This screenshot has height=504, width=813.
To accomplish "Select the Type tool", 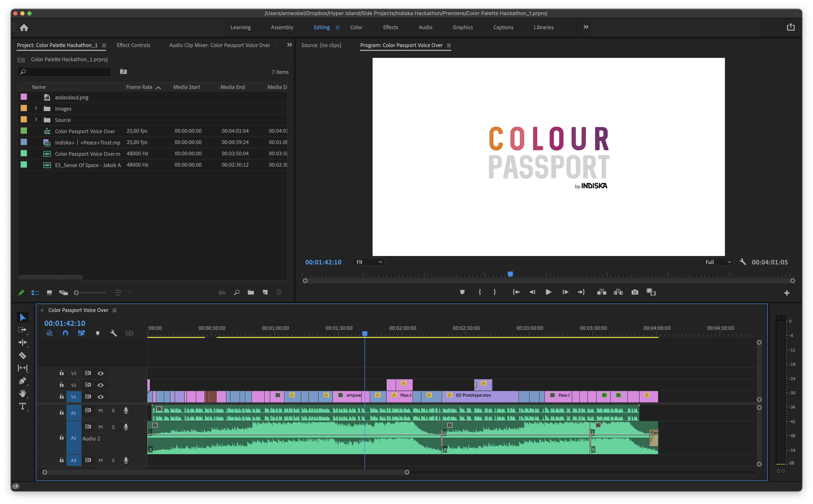I will [x=22, y=406].
